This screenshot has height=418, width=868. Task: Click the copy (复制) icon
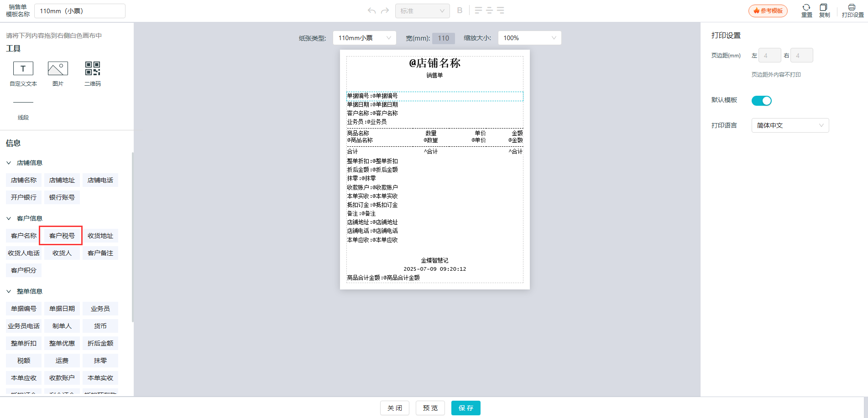[824, 10]
